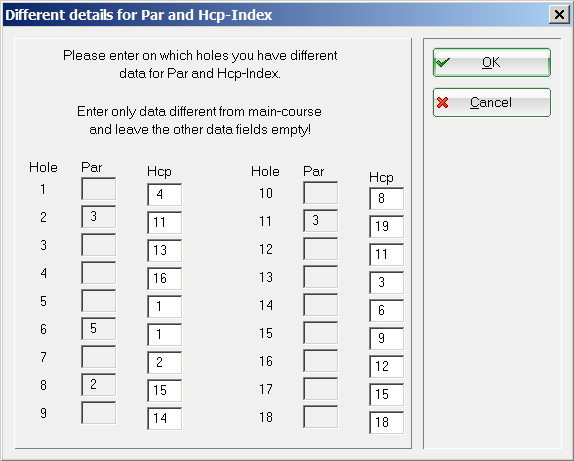Click the Hcp field for hole 16
The height and width of the screenshot is (461, 574).
coord(387,367)
